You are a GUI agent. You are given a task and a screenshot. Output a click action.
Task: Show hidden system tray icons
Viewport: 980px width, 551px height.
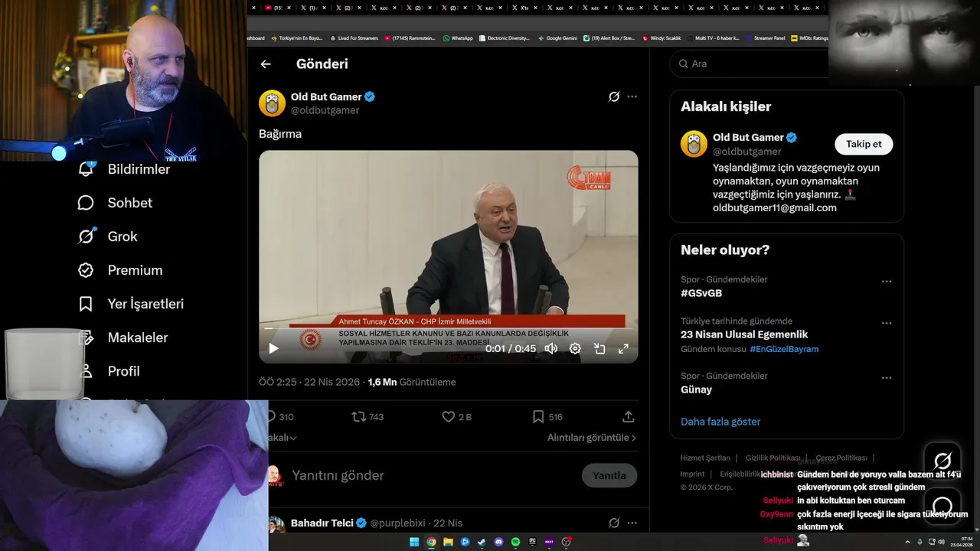[x=907, y=542]
